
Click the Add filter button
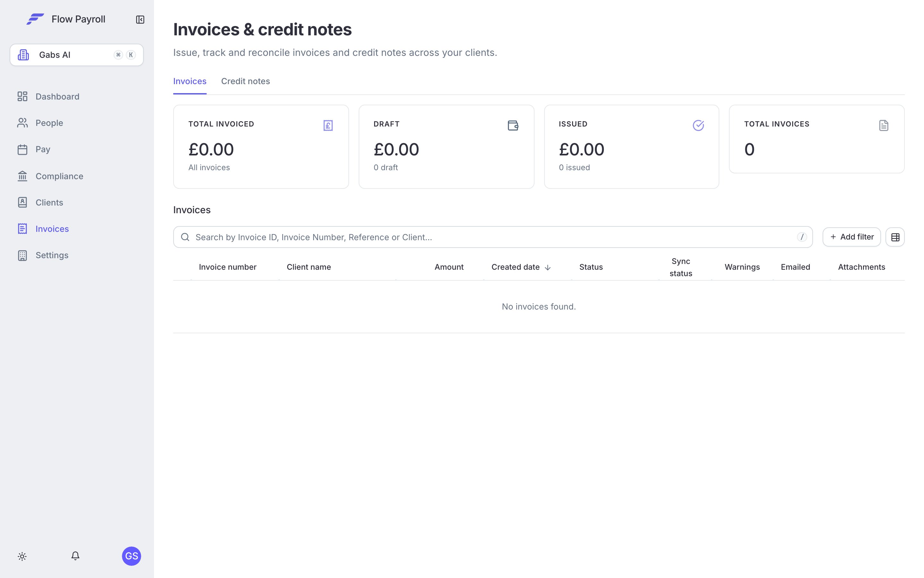tap(851, 237)
